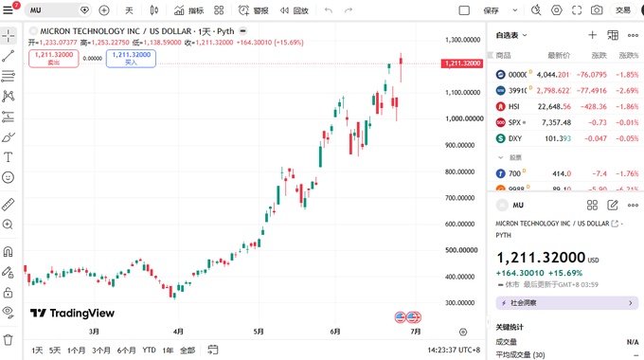The image size is (644, 360).
Task: Select the 1个月 time range
Action: click(77, 351)
